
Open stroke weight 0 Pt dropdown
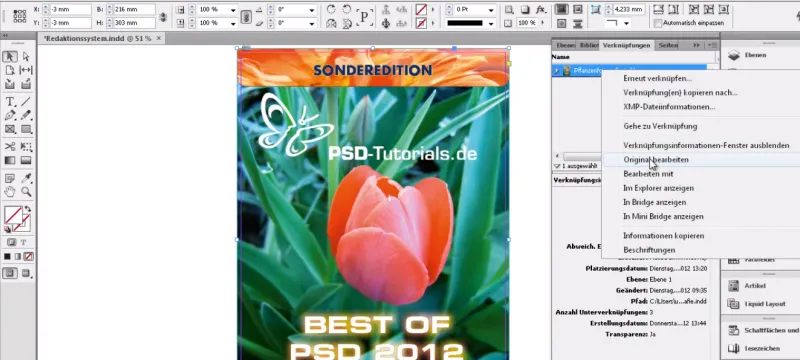[491, 10]
